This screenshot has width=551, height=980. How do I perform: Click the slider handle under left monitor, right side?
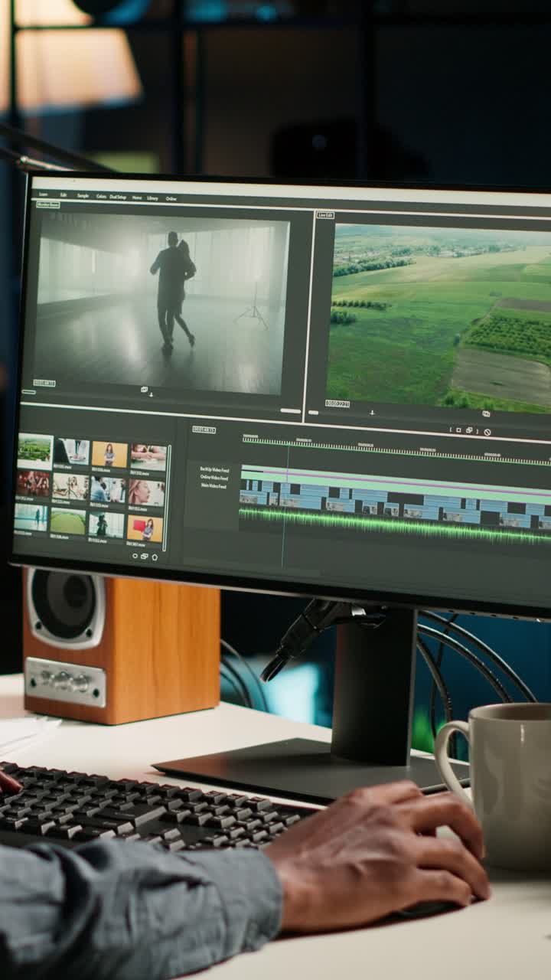[291, 411]
